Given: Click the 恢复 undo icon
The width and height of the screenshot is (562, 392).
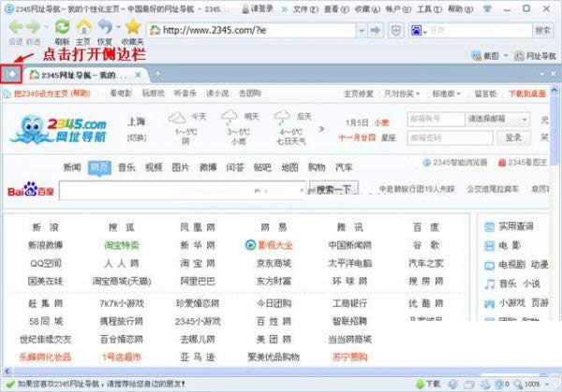Looking at the screenshot, I should click(x=105, y=27).
